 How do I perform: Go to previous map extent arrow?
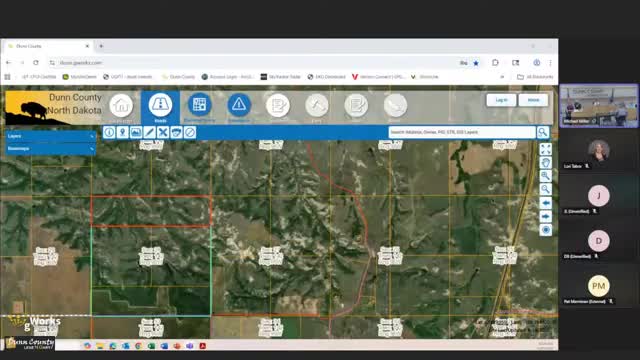[546, 203]
